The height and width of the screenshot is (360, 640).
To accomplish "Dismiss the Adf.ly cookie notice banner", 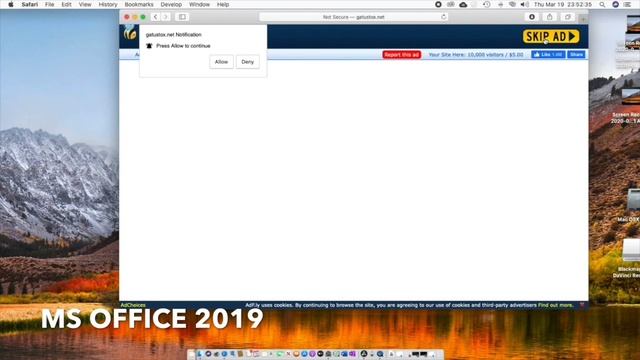I will point(582,305).
